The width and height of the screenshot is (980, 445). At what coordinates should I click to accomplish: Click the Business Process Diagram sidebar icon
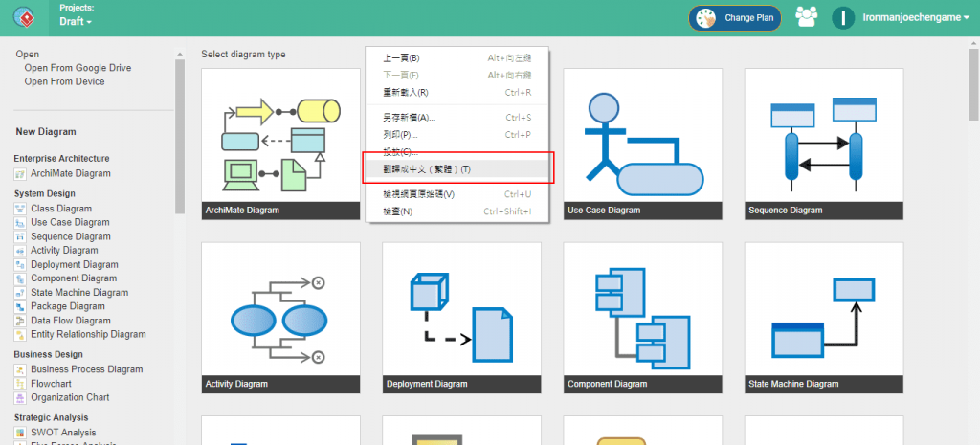point(20,370)
